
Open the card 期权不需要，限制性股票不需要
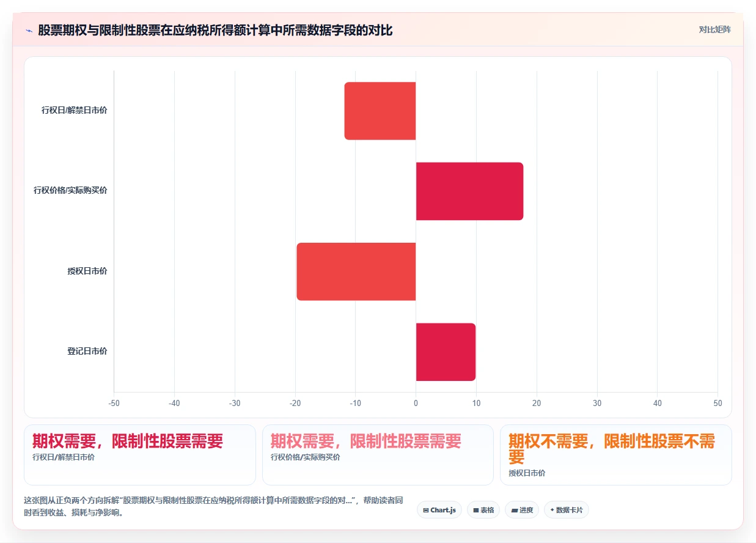pyautogui.click(x=616, y=455)
